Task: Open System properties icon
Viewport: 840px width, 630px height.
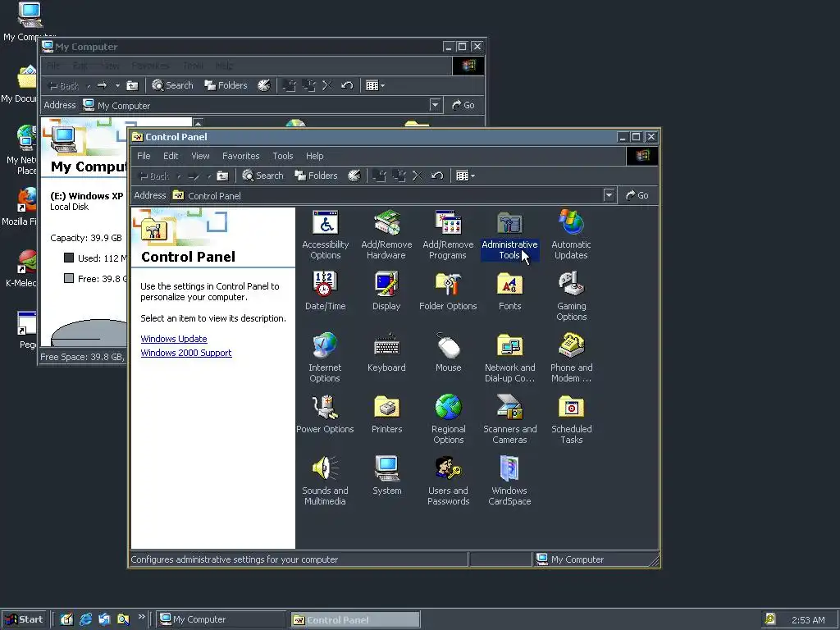Action: (x=386, y=476)
